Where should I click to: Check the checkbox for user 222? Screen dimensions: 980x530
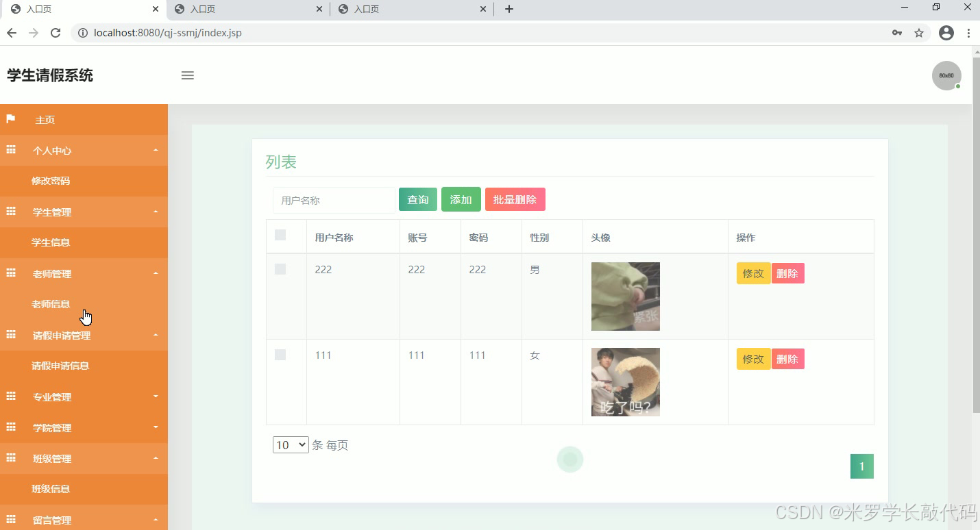(x=280, y=269)
